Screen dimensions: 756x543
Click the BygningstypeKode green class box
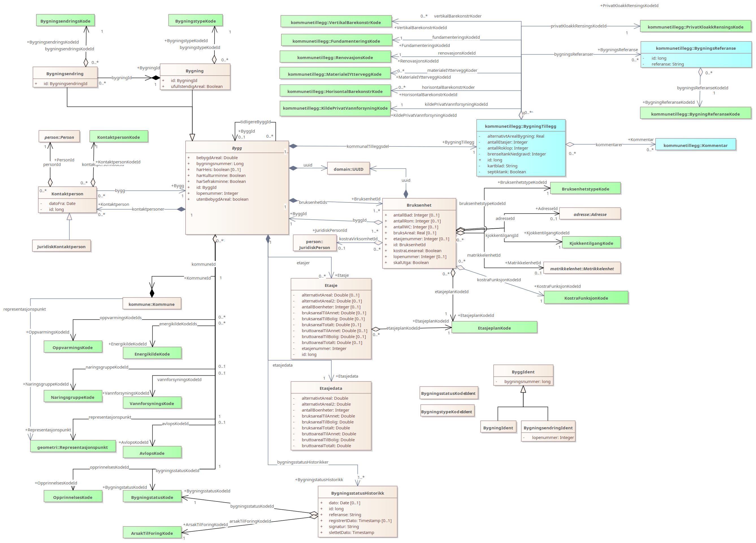195,21
